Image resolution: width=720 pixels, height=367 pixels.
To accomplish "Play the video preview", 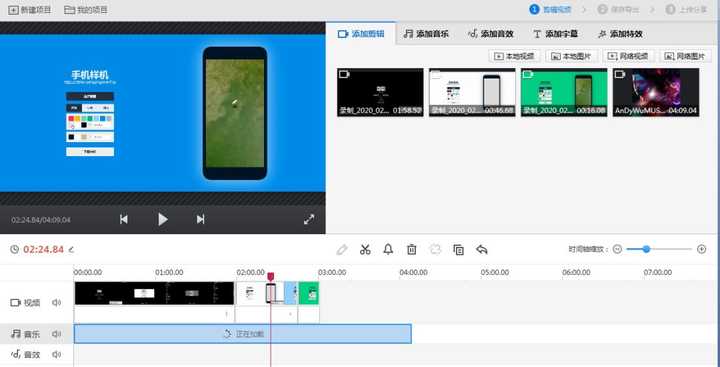I will [163, 220].
